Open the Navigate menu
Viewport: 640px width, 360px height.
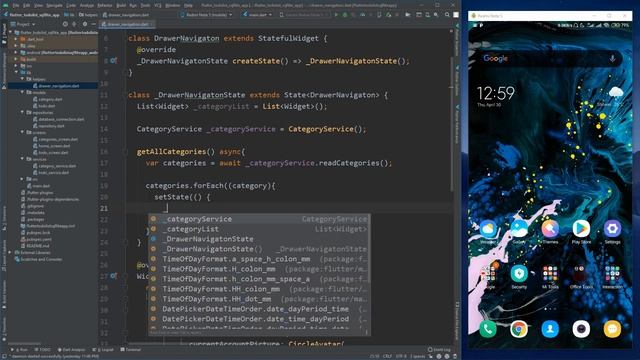(x=54, y=5)
